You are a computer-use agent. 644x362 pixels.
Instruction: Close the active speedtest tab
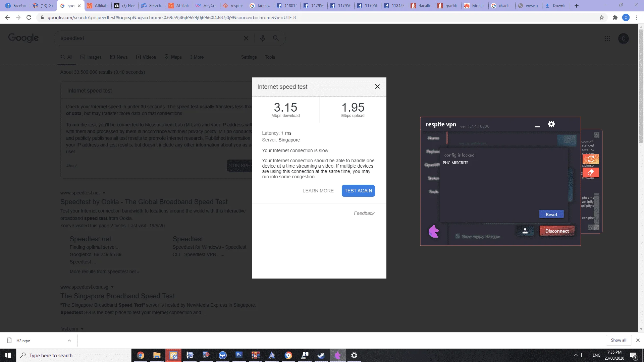pos(79,6)
